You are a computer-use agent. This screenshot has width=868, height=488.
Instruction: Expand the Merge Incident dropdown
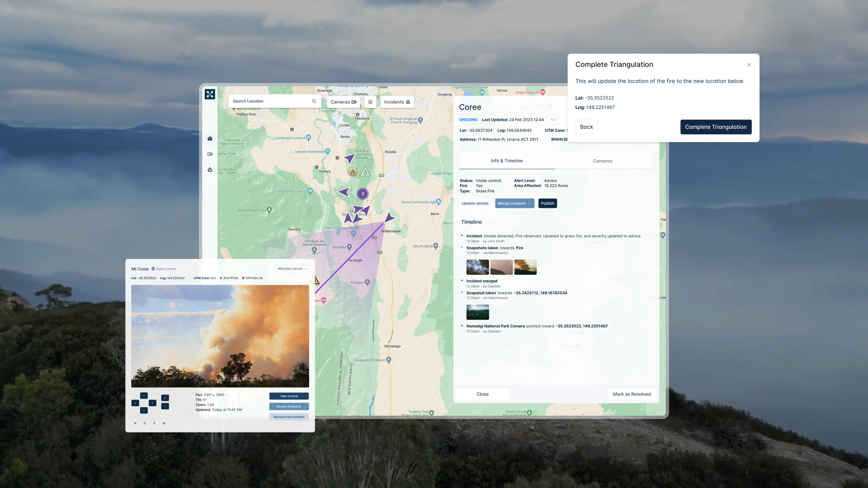(x=514, y=203)
